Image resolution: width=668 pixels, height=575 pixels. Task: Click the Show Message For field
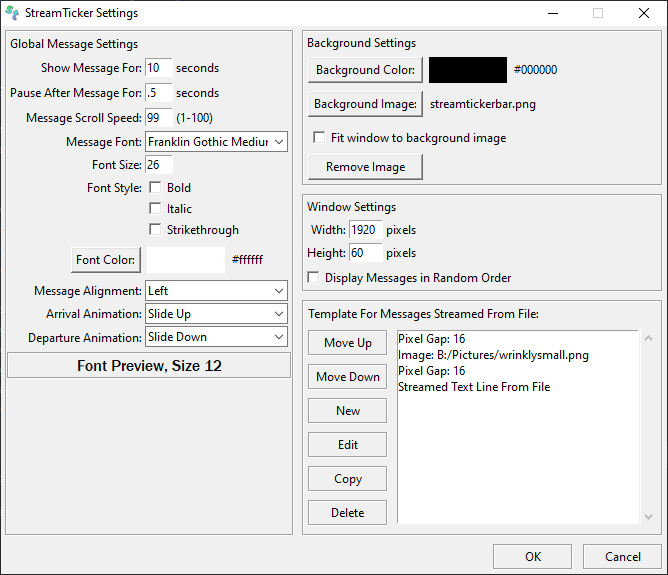coord(159,68)
